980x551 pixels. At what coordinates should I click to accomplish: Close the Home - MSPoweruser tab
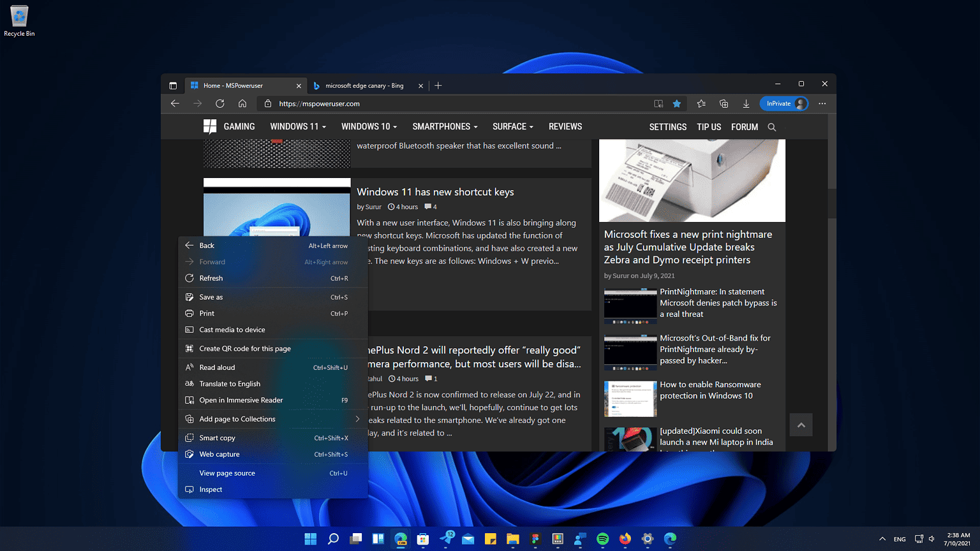coord(299,85)
